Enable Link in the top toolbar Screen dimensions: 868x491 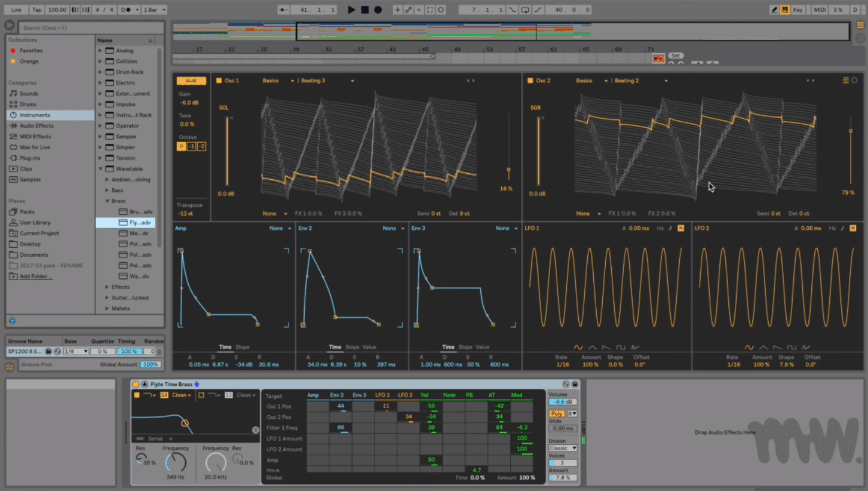click(16, 10)
